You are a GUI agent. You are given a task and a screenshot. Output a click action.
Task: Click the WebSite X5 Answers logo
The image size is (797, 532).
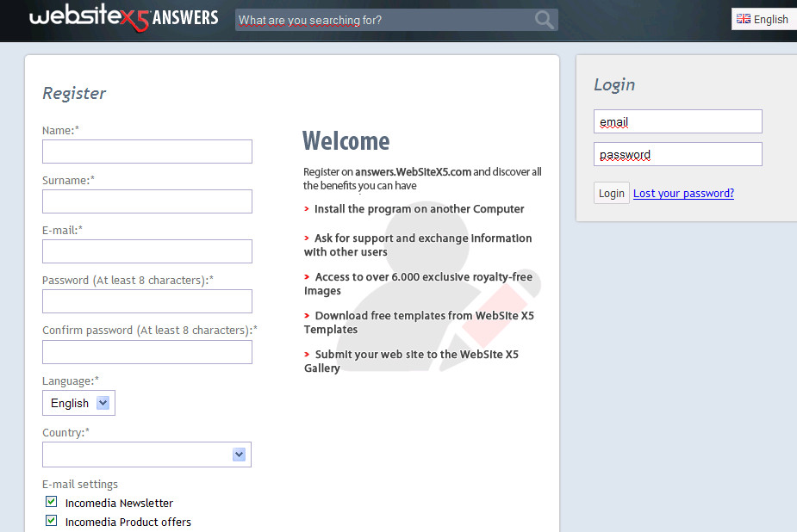click(124, 18)
